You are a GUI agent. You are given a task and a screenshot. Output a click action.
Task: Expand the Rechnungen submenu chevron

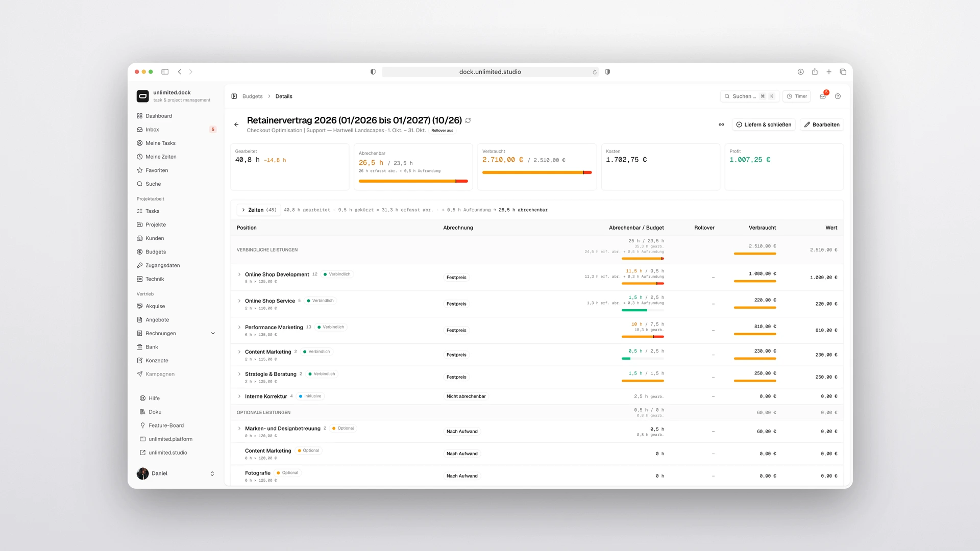point(213,334)
